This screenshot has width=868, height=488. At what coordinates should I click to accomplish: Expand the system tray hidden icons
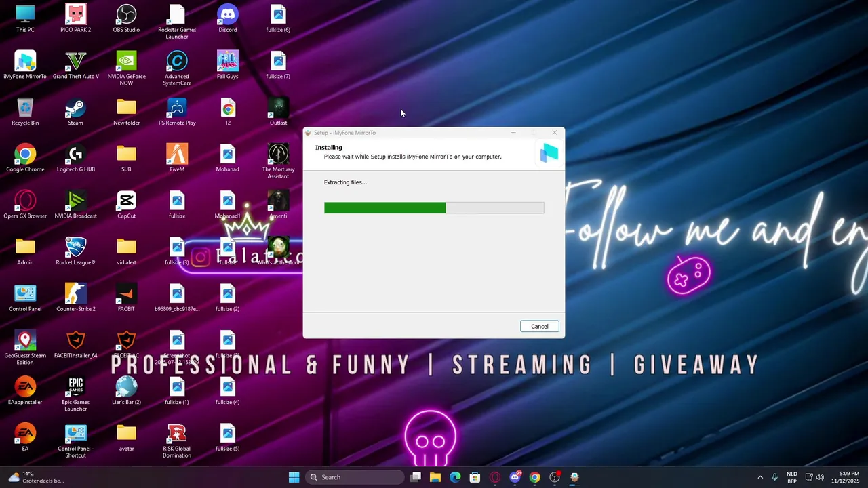pyautogui.click(x=760, y=477)
